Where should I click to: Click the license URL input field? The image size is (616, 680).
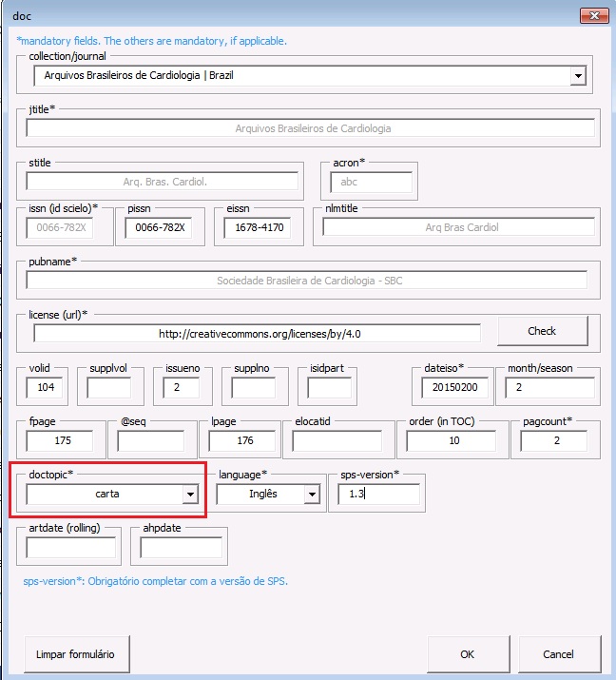257,334
